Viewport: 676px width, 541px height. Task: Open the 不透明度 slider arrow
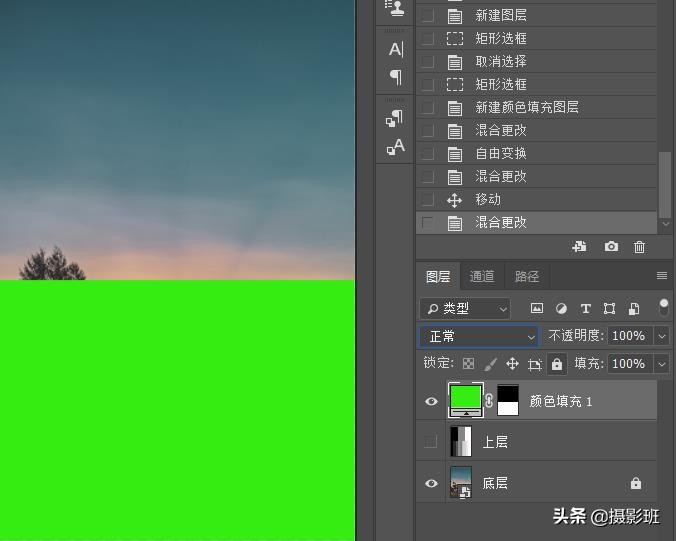(662, 336)
